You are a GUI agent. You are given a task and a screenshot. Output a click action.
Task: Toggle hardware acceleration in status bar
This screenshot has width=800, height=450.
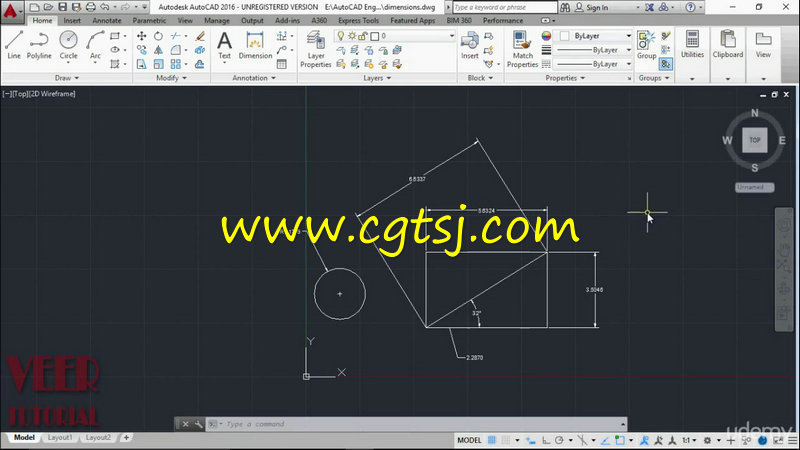(763, 440)
